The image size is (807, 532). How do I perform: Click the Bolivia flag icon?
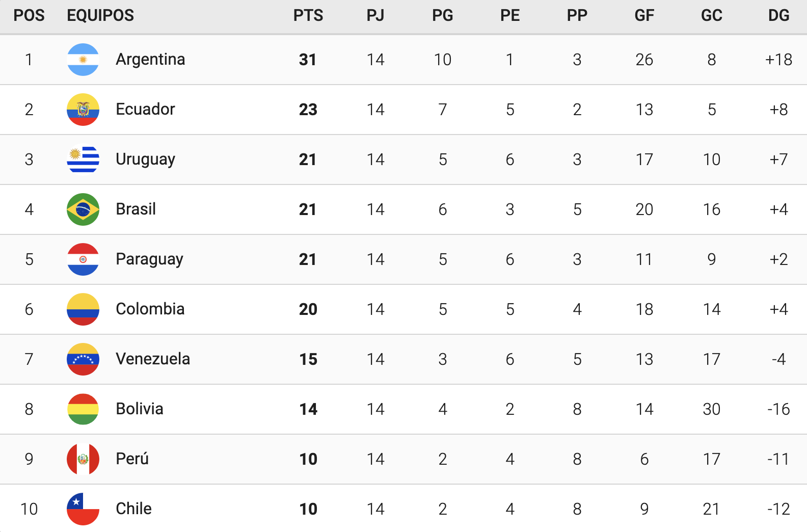tap(83, 409)
